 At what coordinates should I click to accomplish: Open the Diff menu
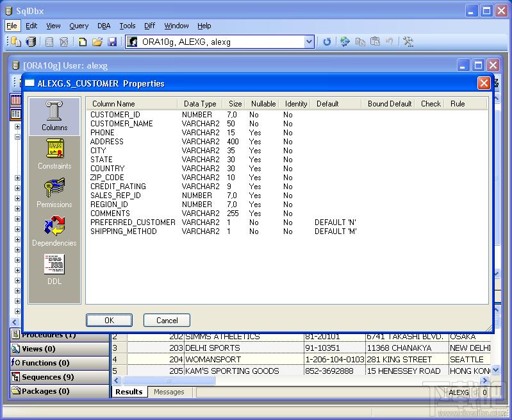pyautogui.click(x=149, y=26)
